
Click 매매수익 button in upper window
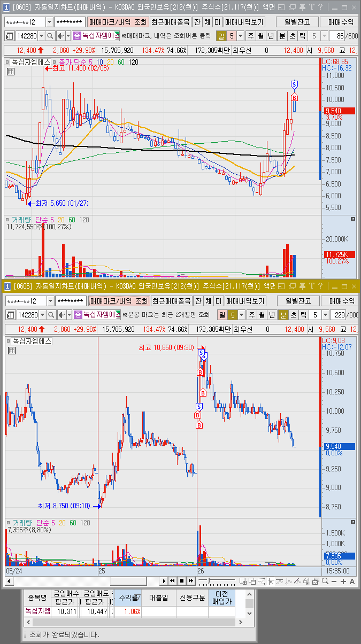340,22
